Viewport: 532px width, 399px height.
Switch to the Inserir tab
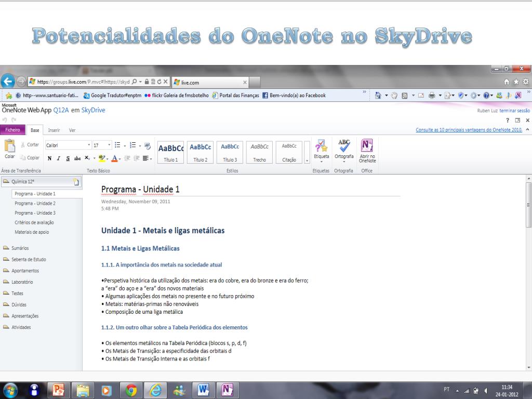[54, 130]
